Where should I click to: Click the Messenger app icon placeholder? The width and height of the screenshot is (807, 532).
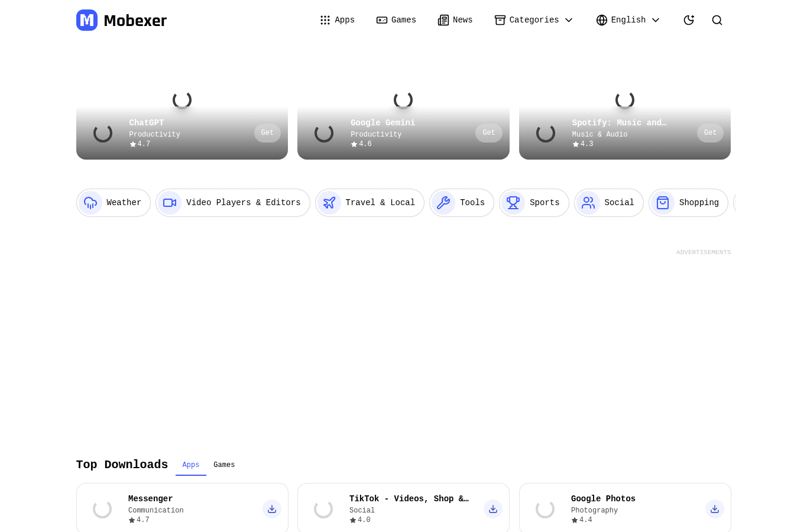pos(102,509)
